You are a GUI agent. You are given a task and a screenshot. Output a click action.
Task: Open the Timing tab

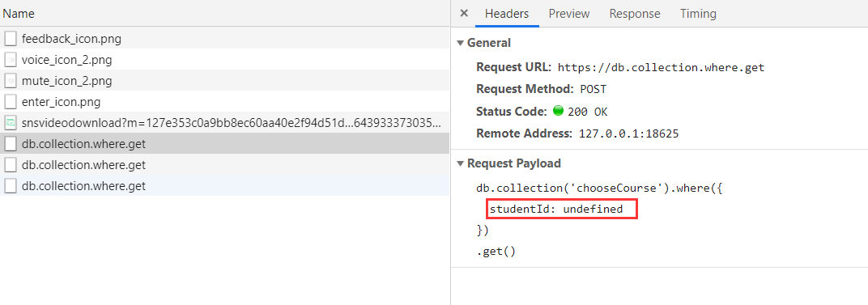pos(698,14)
